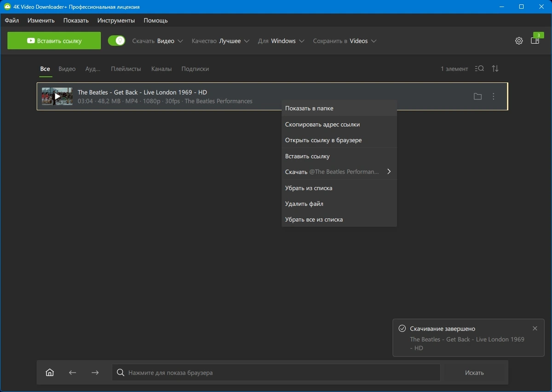Click the Искать button
This screenshot has width=552, height=392.
pyautogui.click(x=474, y=373)
